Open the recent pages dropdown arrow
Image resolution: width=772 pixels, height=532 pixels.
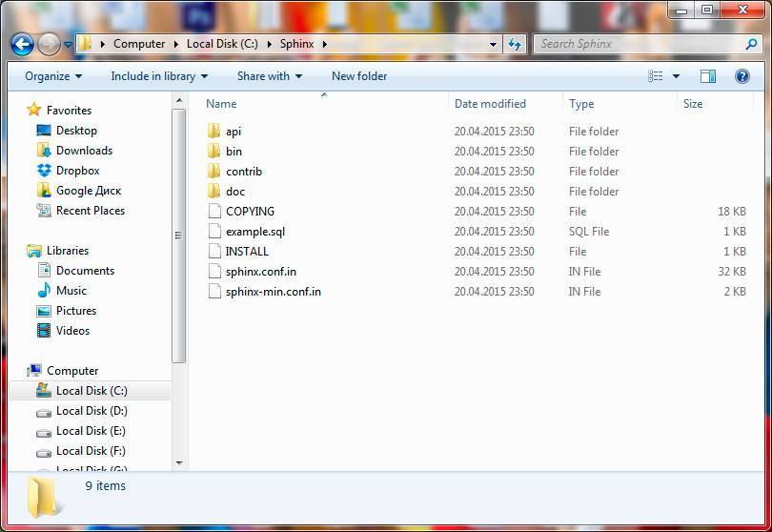[68, 44]
